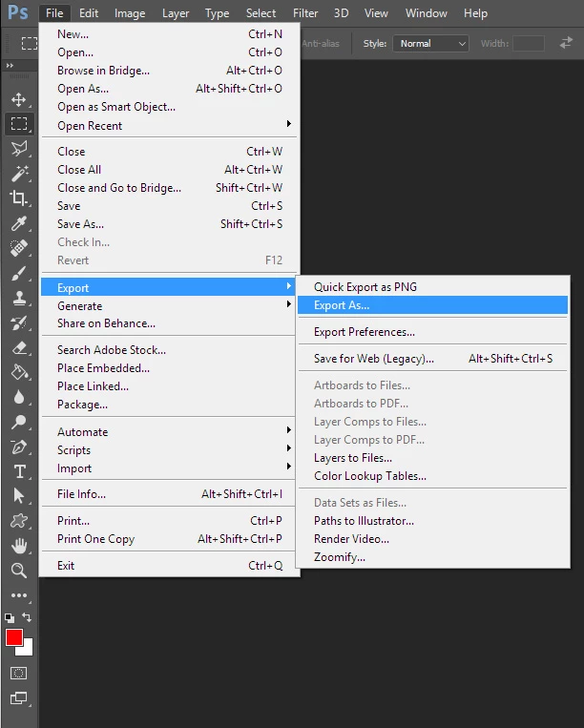Select the Paint Bucket tool
The width and height of the screenshot is (584, 728).
18,372
